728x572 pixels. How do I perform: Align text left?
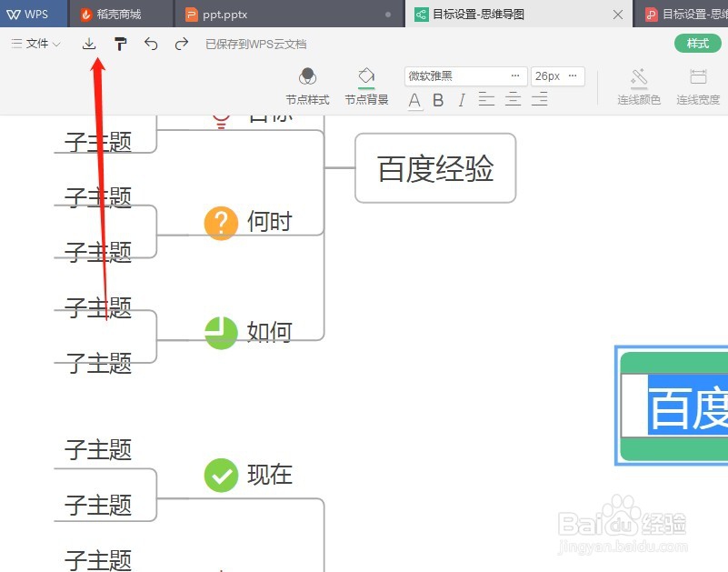(486, 99)
